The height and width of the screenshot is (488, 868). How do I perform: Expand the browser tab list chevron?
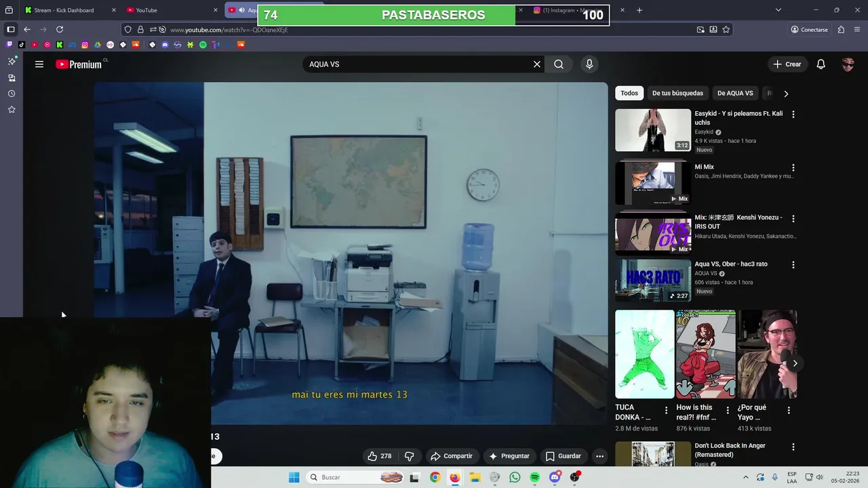[x=778, y=10]
